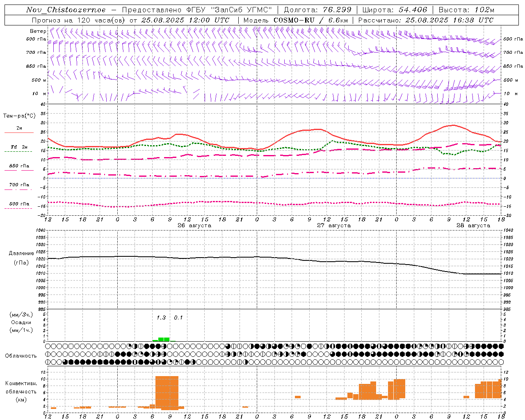Click the Тем-ра(°C) temperature panel label
The height and width of the screenshot is (420, 525).
(x=19, y=116)
